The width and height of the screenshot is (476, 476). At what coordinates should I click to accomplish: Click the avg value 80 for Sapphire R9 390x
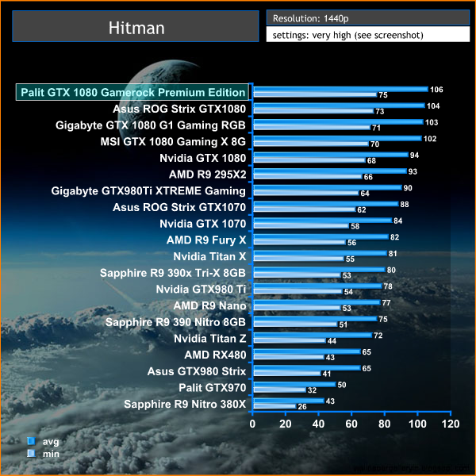click(391, 270)
